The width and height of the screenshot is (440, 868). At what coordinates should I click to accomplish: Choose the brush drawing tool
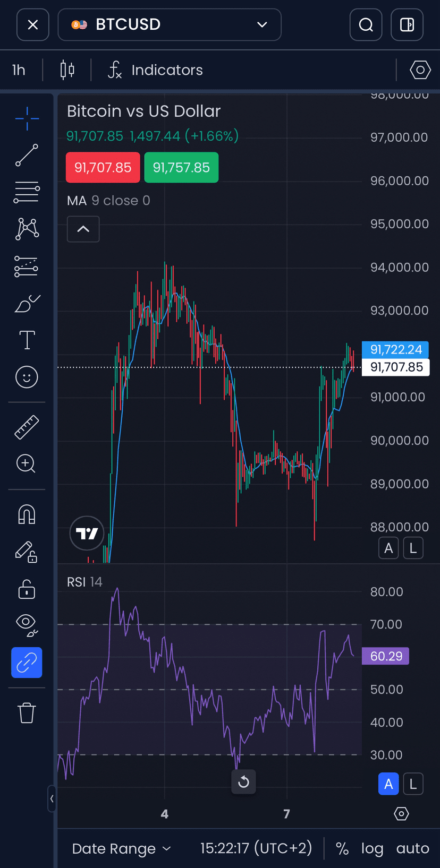pyautogui.click(x=27, y=303)
